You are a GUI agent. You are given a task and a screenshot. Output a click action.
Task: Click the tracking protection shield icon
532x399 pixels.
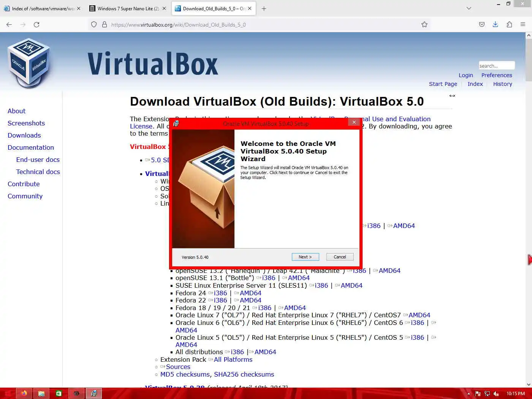coord(94,24)
